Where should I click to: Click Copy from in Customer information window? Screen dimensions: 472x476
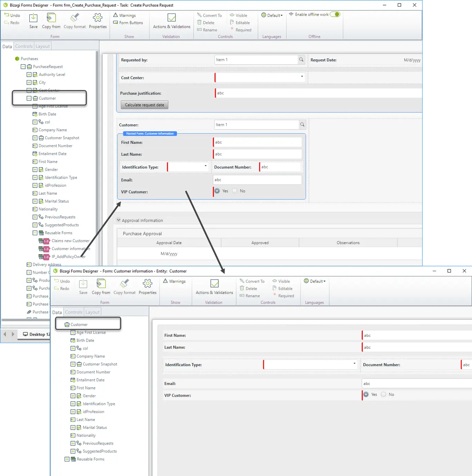[101, 287]
